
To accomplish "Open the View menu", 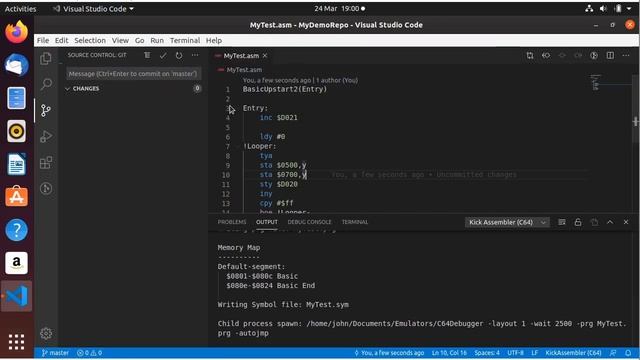I will (120, 40).
